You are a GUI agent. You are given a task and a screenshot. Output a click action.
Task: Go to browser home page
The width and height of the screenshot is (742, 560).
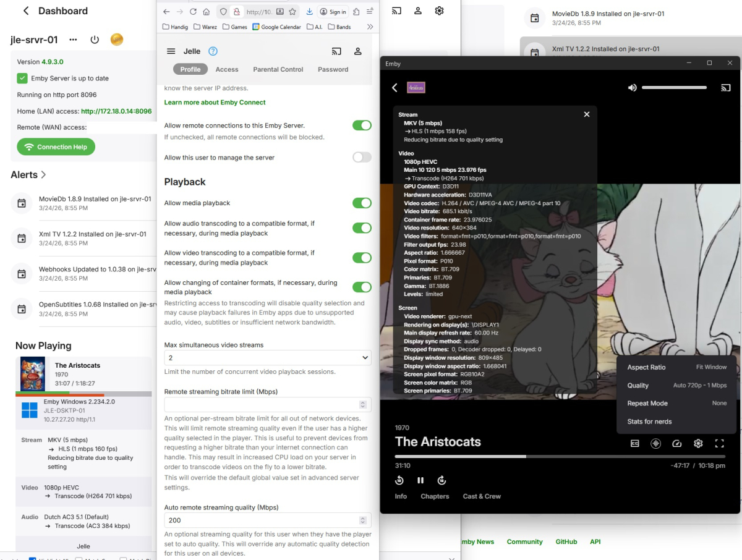coord(206,12)
